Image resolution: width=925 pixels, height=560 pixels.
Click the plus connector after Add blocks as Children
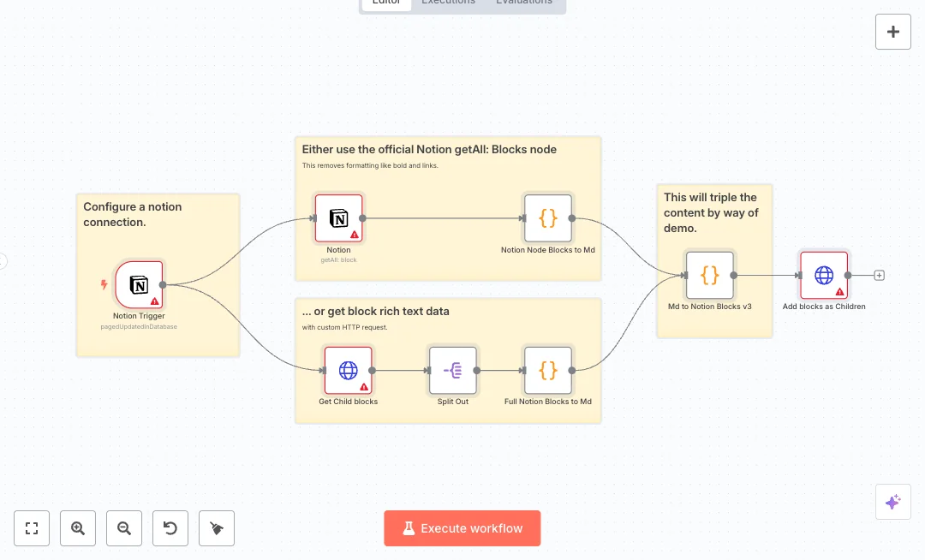879,275
